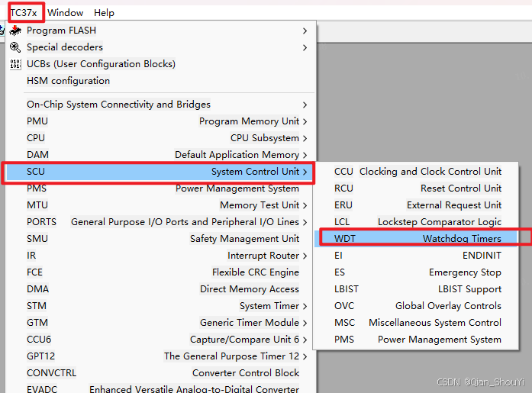Select DMA Direct Memory Access
Screen dimensions: 532x393
click(161, 289)
